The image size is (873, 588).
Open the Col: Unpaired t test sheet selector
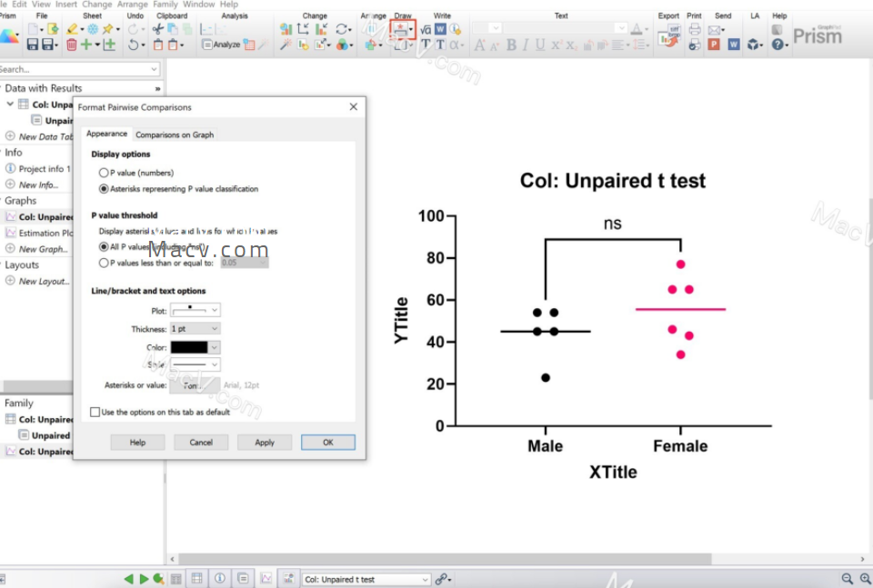(366, 579)
